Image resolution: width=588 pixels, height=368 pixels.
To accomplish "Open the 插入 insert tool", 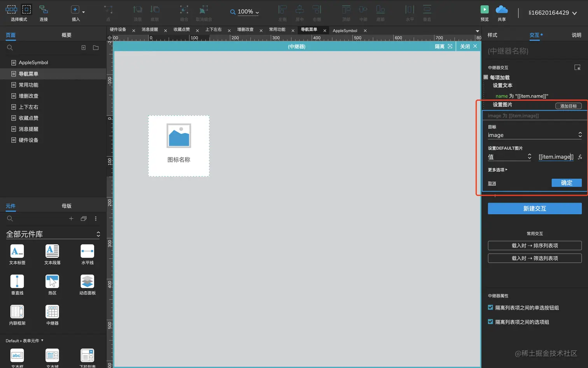I will tap(75, 9).
